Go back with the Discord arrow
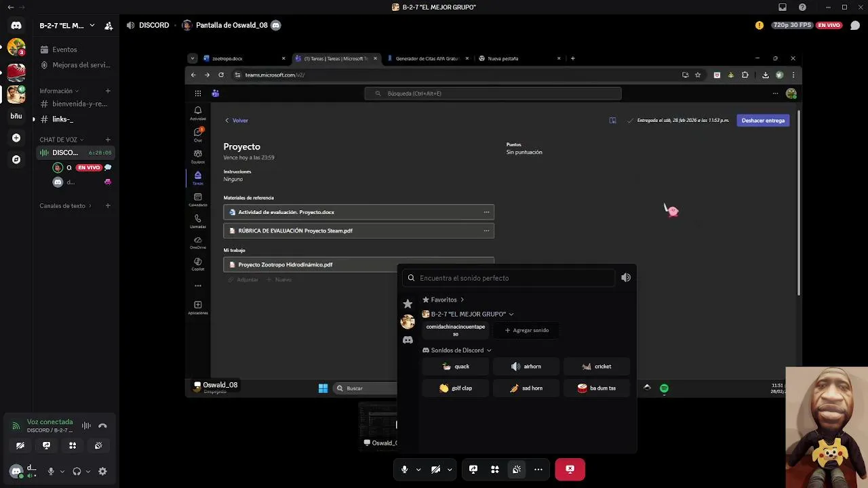This screenshot has height=488, width=868. pos(10,7)
